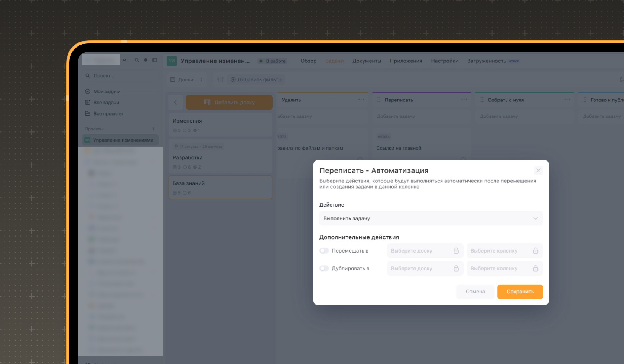This screenshot has width=624, height=364.
Task: Open Выберите колонку dropdown for Перемещать в
Action: point(504,251)
